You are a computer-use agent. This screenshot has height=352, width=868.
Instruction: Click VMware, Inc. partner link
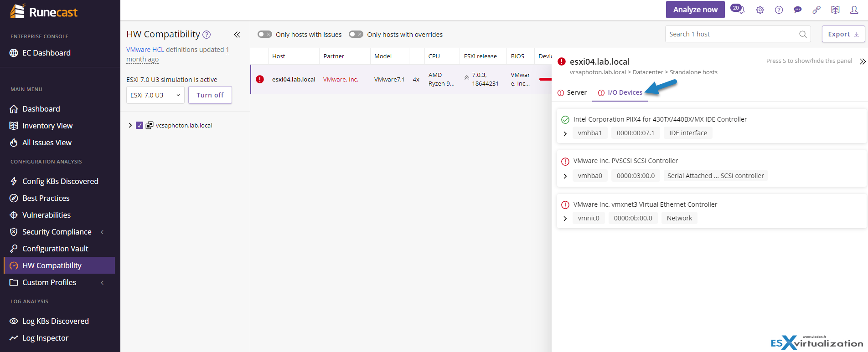click(x=341, y=79)
